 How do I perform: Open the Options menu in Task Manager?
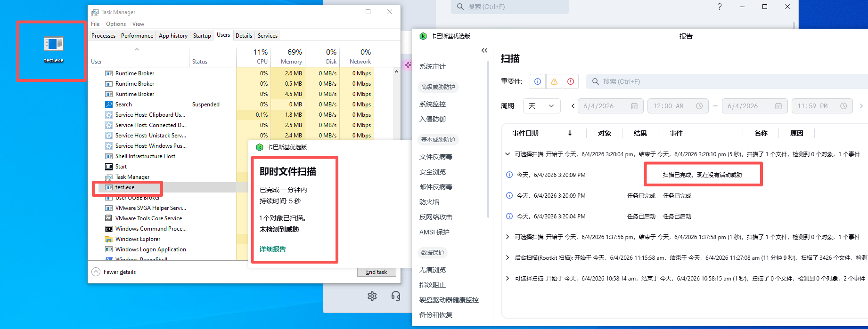[x=116, y=24]
